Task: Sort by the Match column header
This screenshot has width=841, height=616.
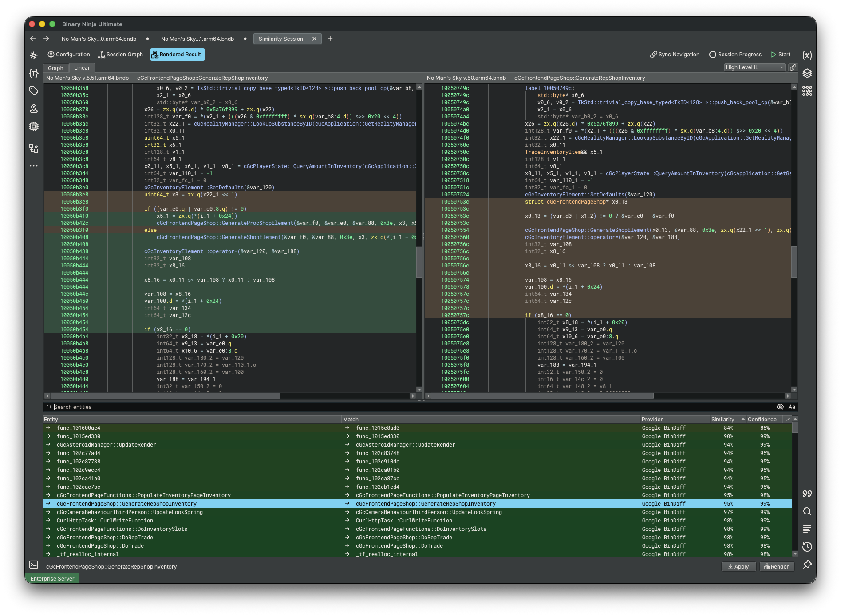Action: (x=491, y=419)
